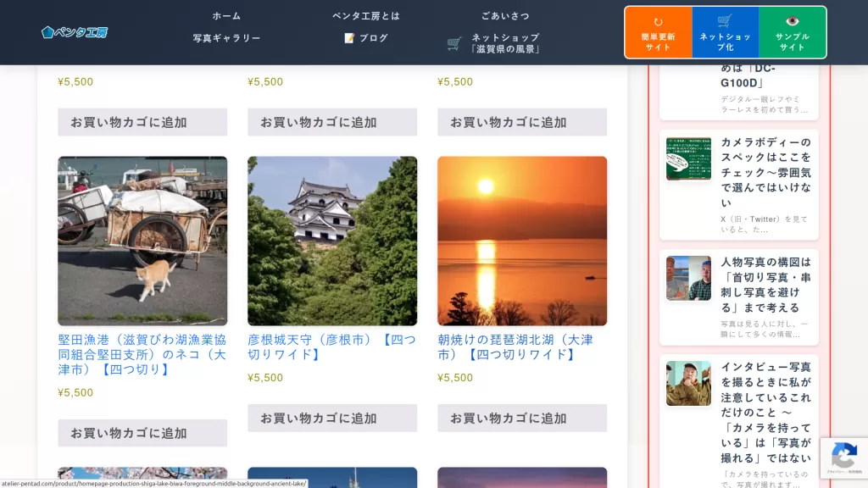Click the memo icon beside ブログ
Viewport: 868px width, 488px height.
(350, 37)
